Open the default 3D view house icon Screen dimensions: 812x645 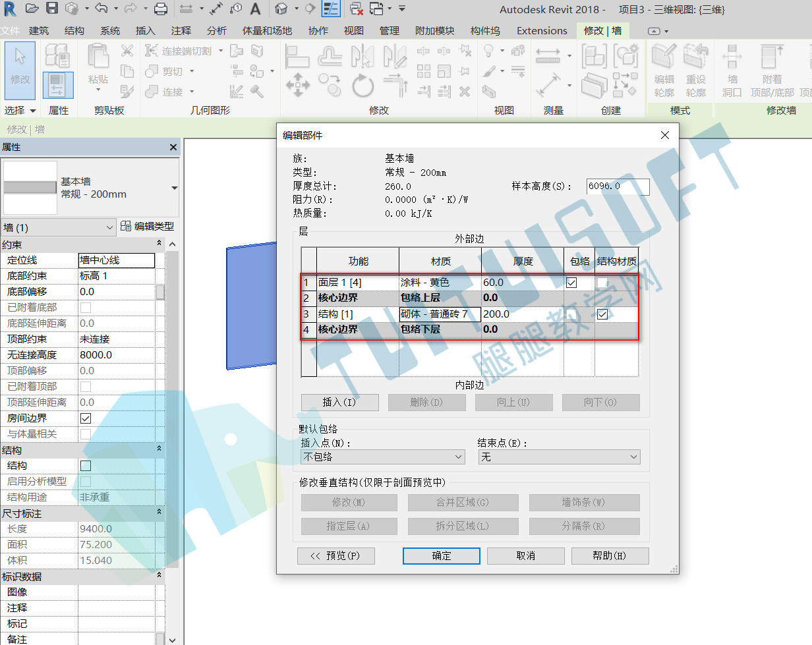click(x=281, y=9)
